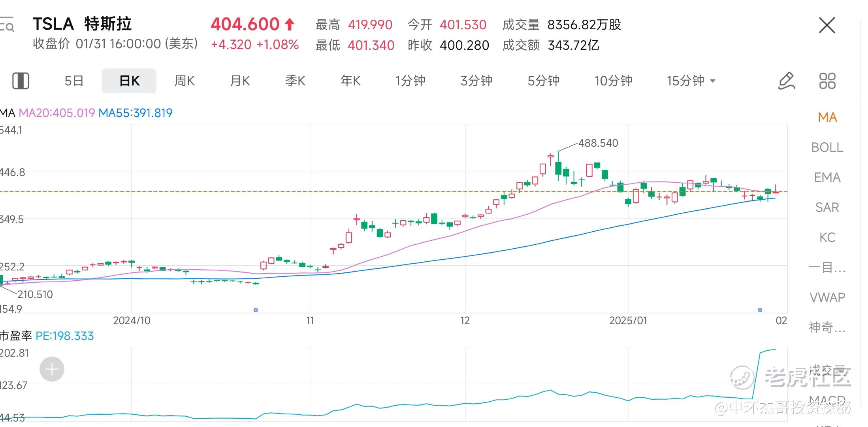Click the 2024/10 date axis label
Screen dimensions: 868x427
coord(132,321)
